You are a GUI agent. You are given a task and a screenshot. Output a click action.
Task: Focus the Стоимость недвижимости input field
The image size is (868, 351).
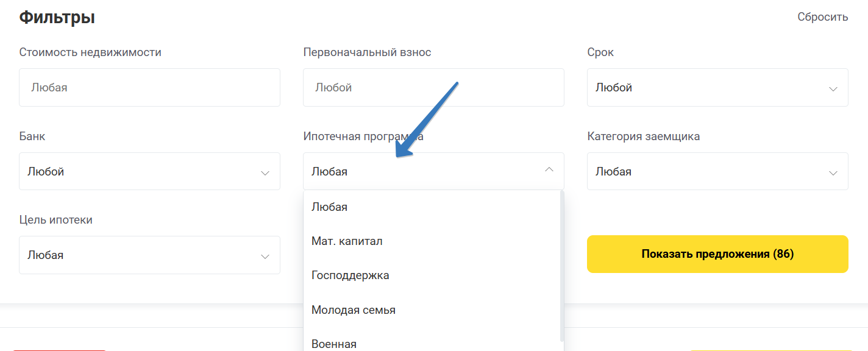pos(149,87)
